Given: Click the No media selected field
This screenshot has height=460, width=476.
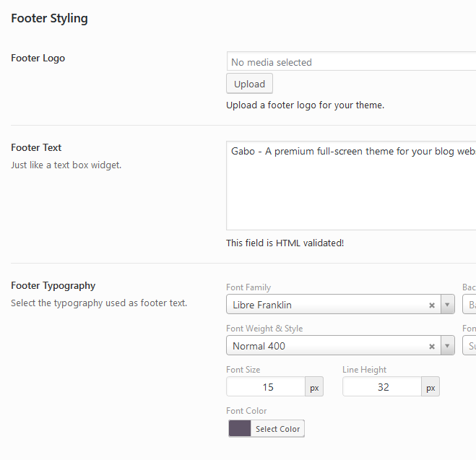Looking at the screenshot, I should (x=350, y=62).
